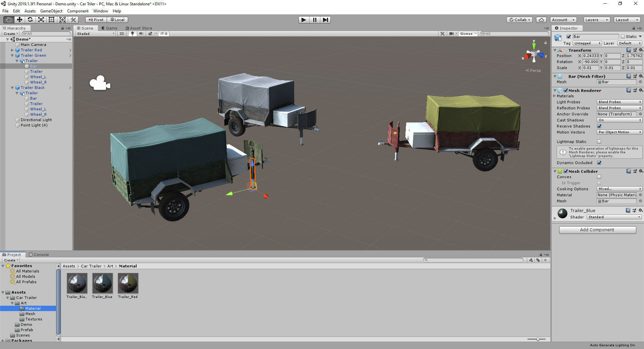Select the Move tool
The width and height of the screenshot is (644, 349).
(19, 20)
